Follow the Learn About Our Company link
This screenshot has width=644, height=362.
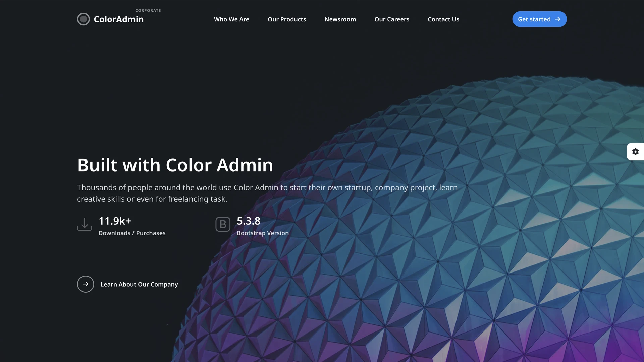tap(139, 284)
